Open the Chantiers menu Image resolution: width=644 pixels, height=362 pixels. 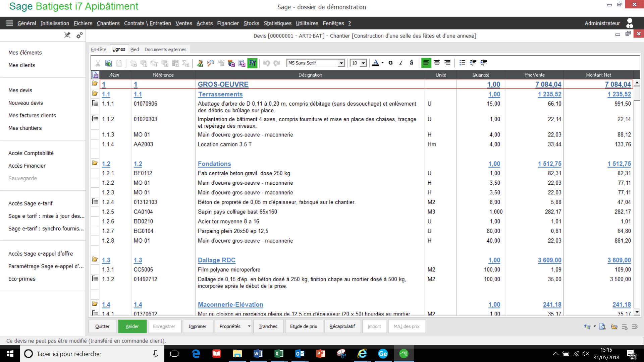tap(108, 23)
